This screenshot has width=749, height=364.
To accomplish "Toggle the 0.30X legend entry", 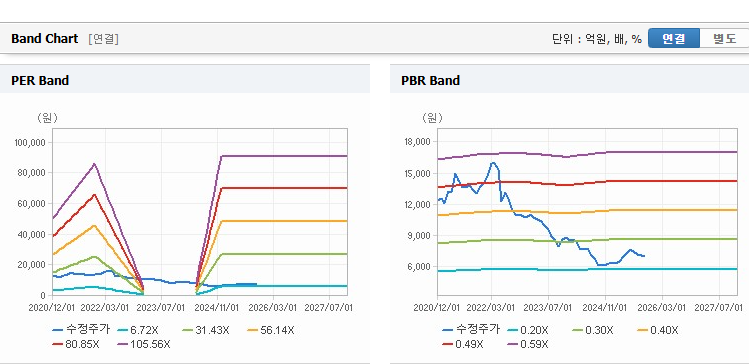I will point(593,330).
